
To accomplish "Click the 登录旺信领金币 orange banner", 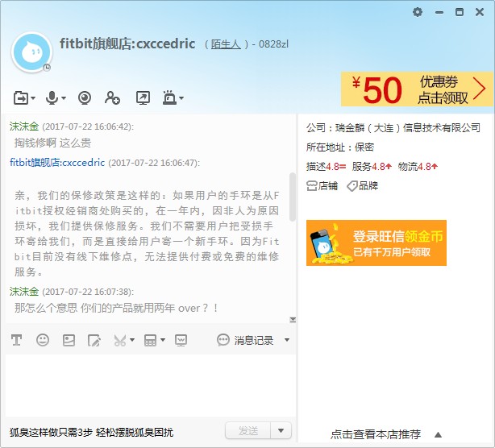I will click(x=376, y=243).
